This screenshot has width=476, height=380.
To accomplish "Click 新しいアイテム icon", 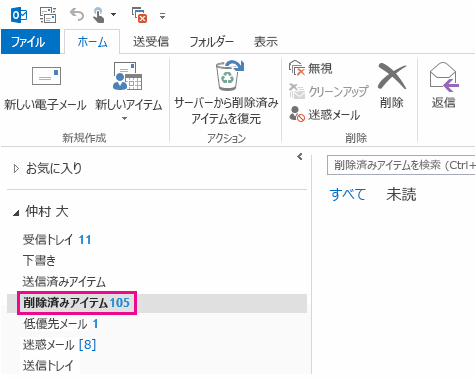I will pos(128,76).
